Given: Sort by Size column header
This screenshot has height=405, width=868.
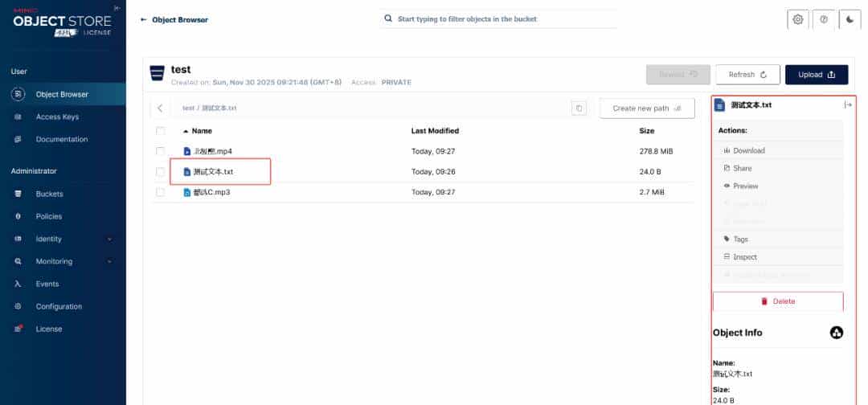Looking at the screenshot, I should pyautogui.click(x=646, y=131).
